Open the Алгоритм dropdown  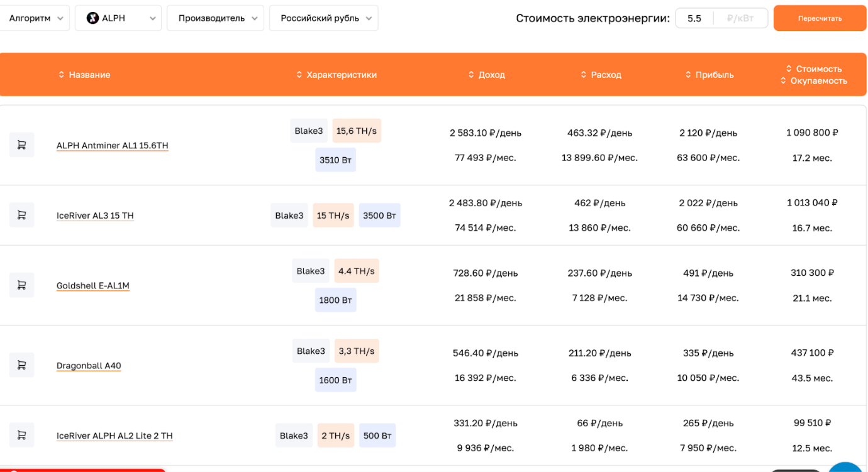coord(35,18)
